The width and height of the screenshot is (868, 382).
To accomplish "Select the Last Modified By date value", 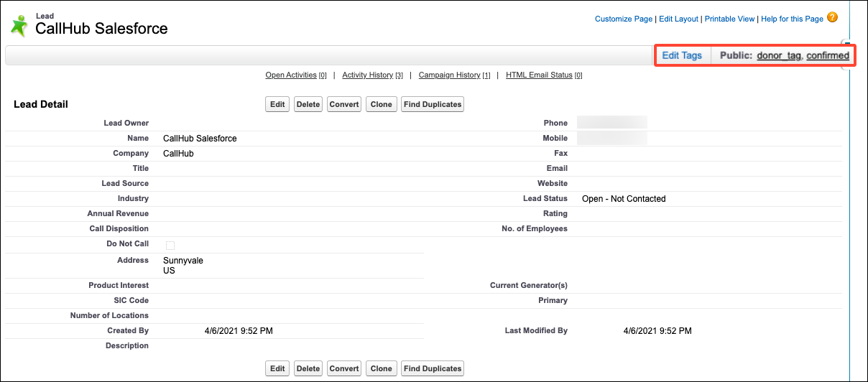I will point(657,331).
